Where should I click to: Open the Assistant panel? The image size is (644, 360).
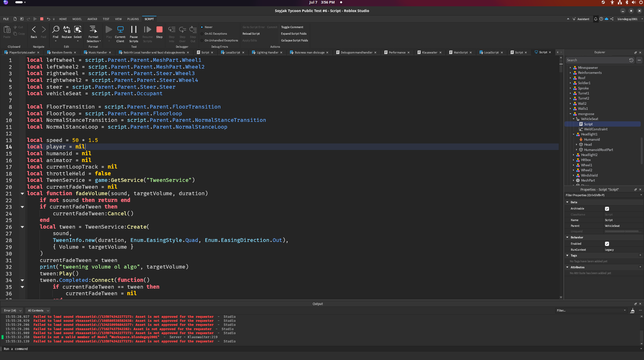point(581,19)
